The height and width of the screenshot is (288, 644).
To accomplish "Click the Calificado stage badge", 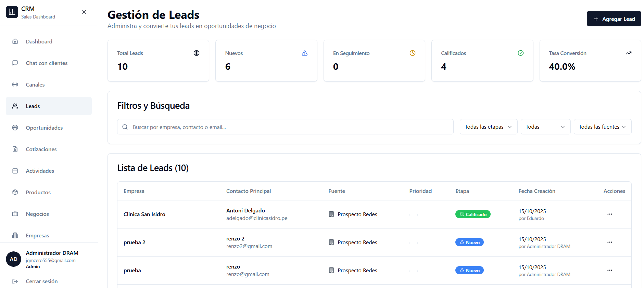I will pyautogui.click(x=472, y=214).
